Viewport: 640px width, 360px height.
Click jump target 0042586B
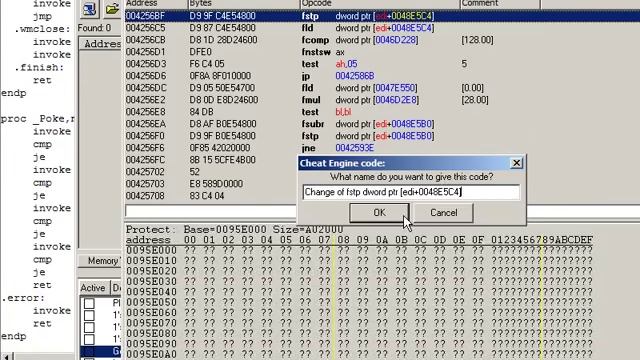(355, 76)
